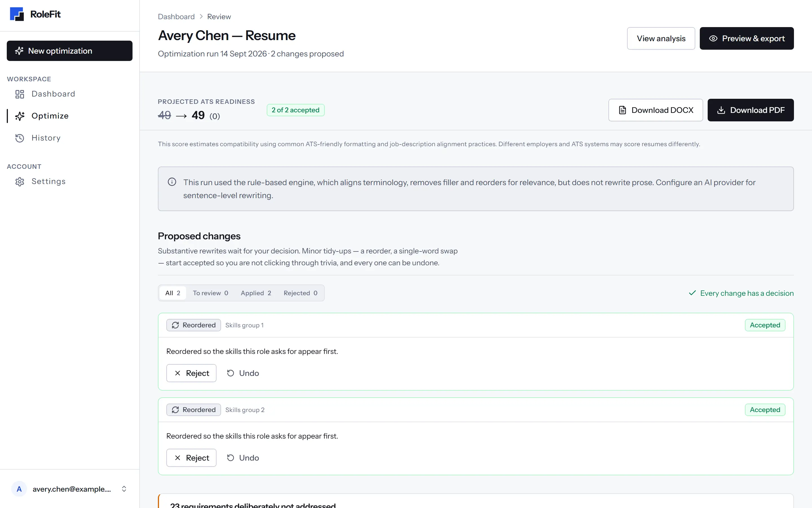The width and height of the screenshot is (812, 508).
Task: Click the Accepted badge for Skills group 2
Action: (765, 410)
